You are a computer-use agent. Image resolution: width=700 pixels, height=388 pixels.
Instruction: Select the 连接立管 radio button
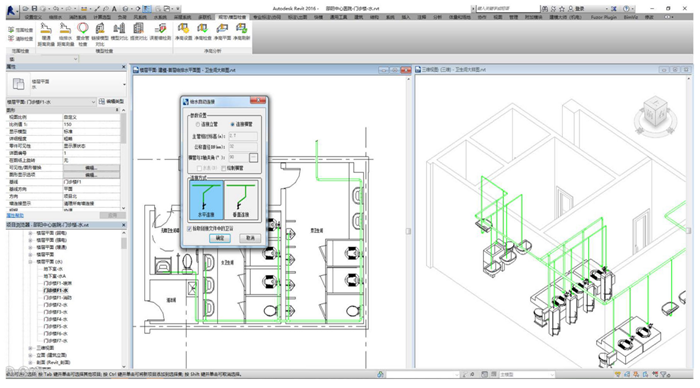pos(198,124)
